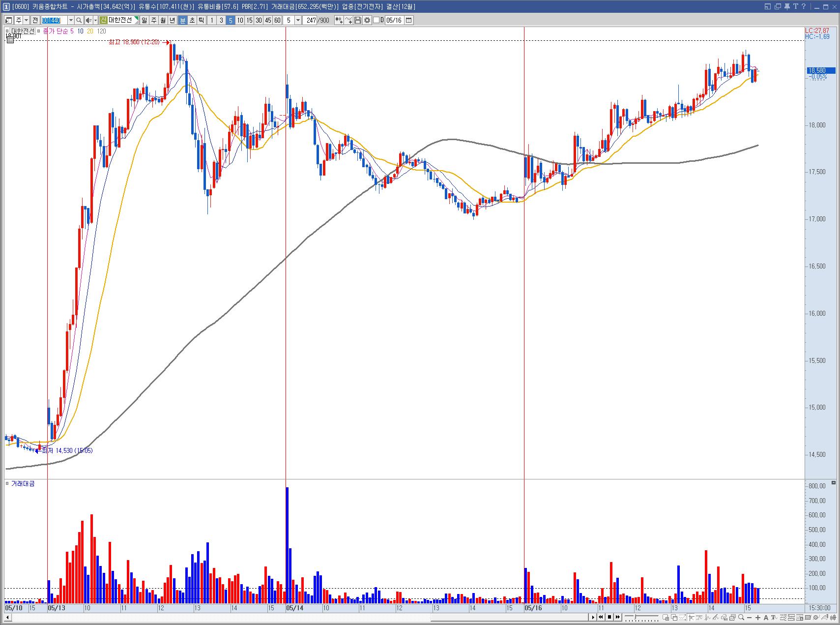Select the 45 minute interval button

pyautogui.click(x=268, y=20)
